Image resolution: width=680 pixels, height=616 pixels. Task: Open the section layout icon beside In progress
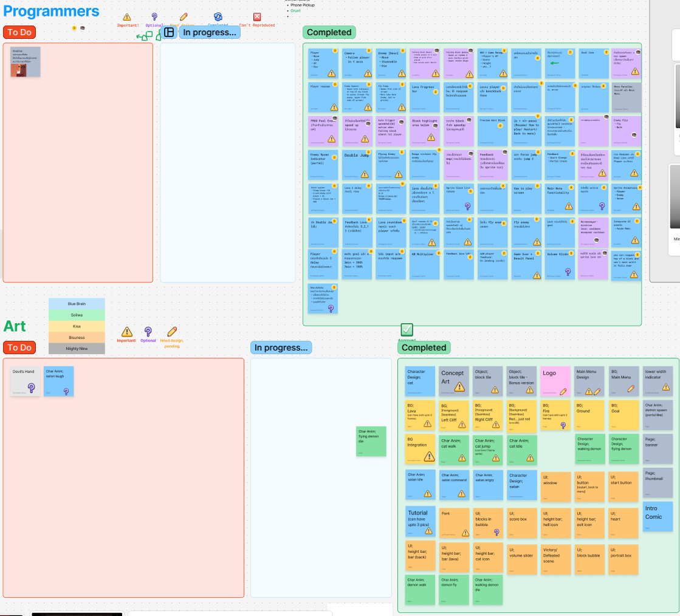click(169, 32)
